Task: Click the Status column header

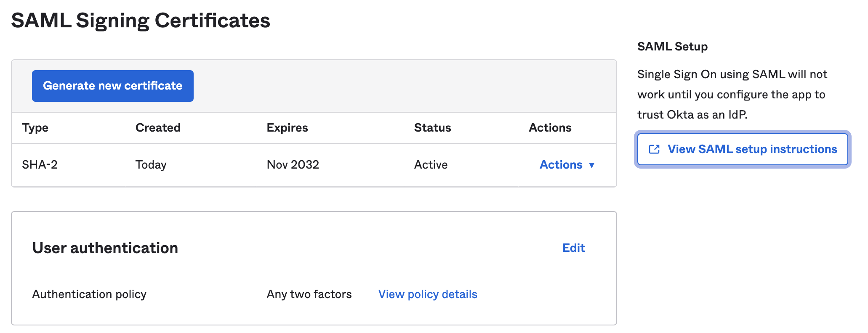Action: click(432, 128)
